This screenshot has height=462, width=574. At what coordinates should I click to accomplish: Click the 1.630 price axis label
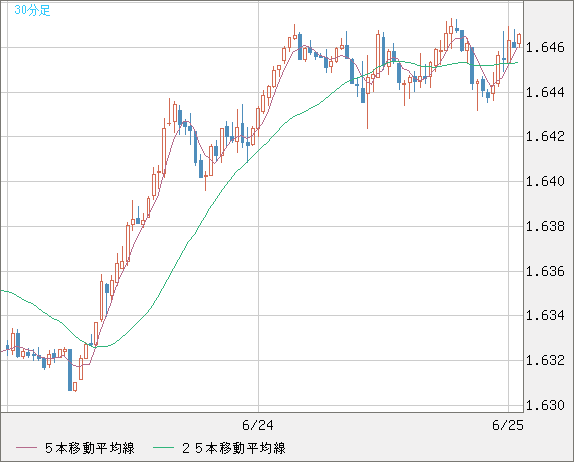tap(545, 406)
